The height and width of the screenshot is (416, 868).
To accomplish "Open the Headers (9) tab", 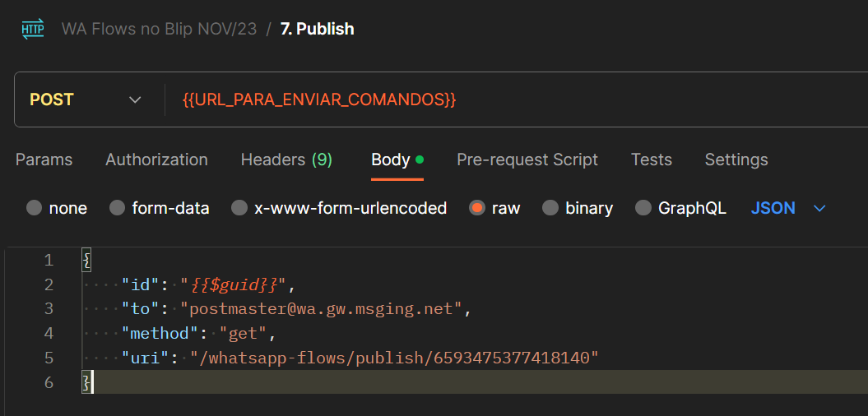I will pyautogui.click(x=287, y=159).
